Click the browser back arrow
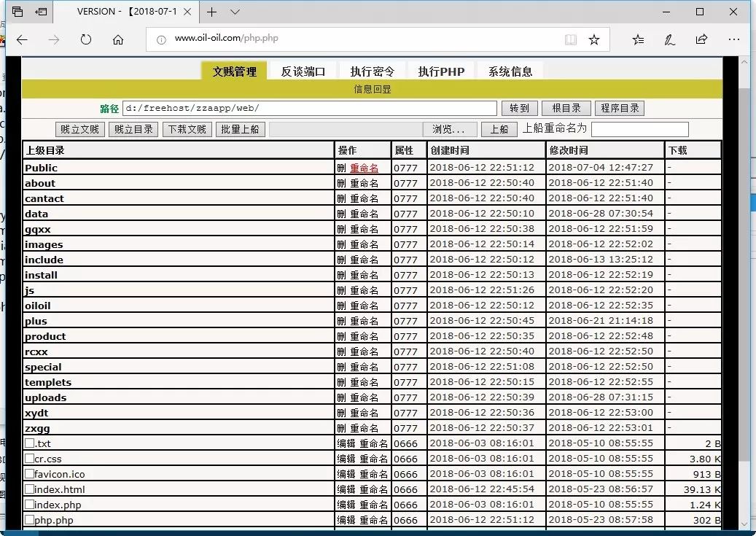 pyautogui.click(x=22, y=40)
